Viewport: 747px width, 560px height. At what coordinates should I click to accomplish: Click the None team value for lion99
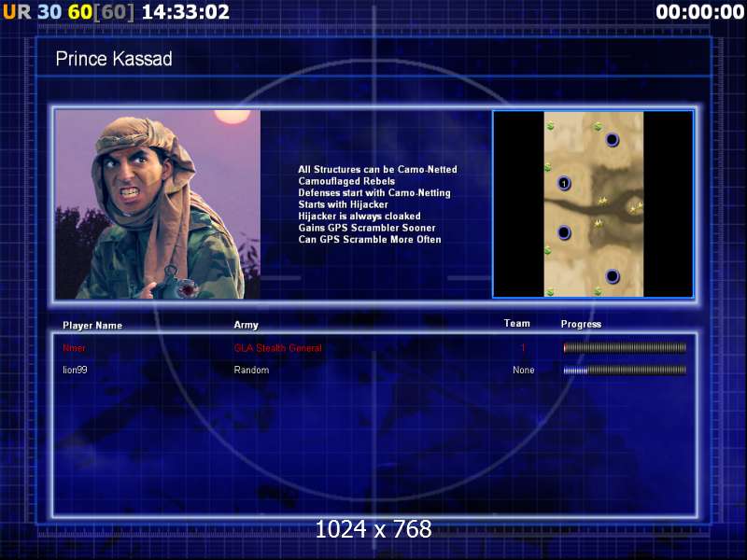click(523, 371)
